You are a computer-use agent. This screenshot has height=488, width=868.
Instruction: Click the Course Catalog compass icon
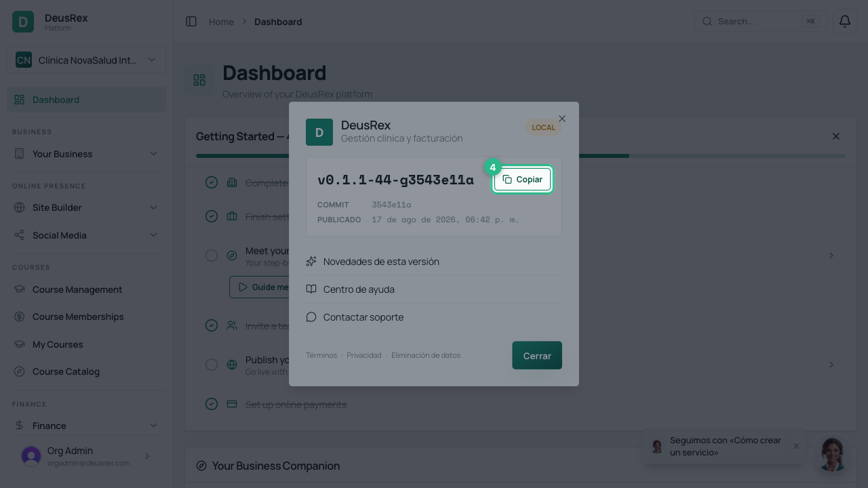click(19, 371)
